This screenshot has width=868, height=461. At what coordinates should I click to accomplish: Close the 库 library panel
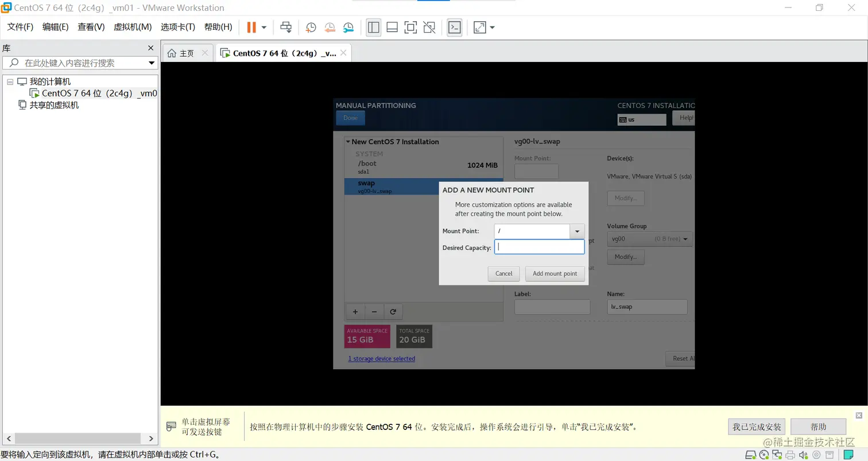[x=151, y=48]
